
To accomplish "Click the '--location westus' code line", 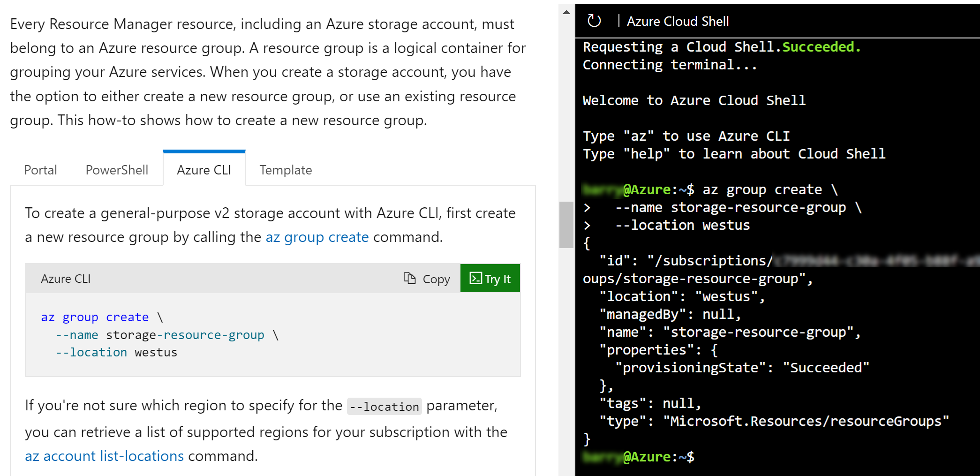I will 116,353.
